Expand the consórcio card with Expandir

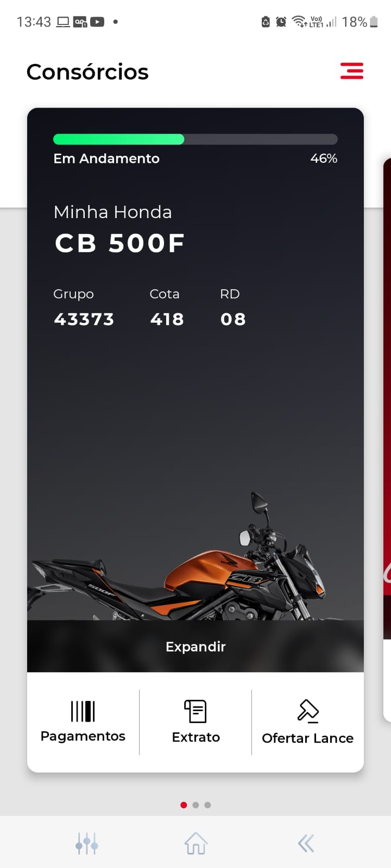(195, 646)
